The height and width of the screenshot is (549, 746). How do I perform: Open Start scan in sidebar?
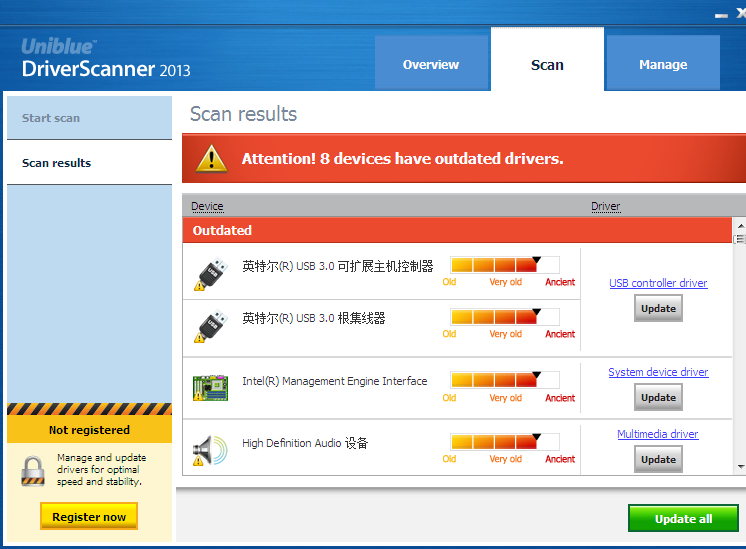(89, 118)
